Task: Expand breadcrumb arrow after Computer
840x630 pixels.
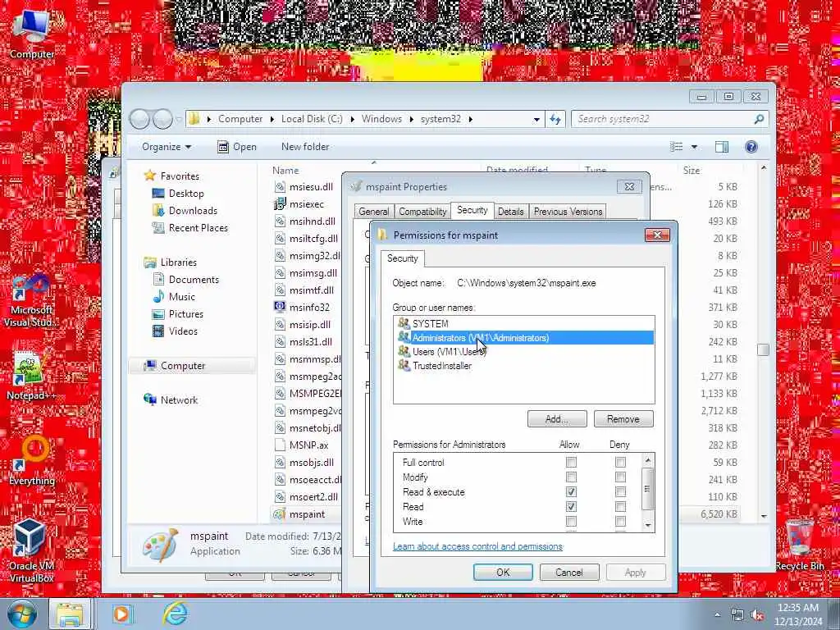Action: [272, 119]
